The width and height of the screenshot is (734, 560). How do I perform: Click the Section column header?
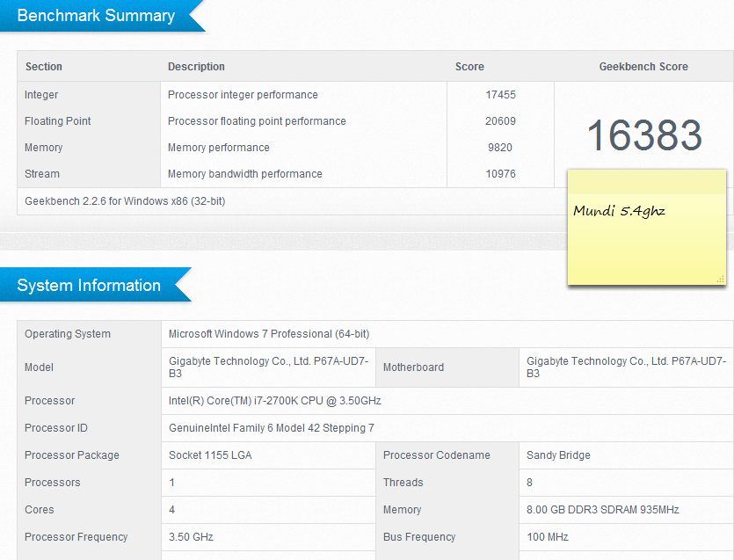[44, 67]
